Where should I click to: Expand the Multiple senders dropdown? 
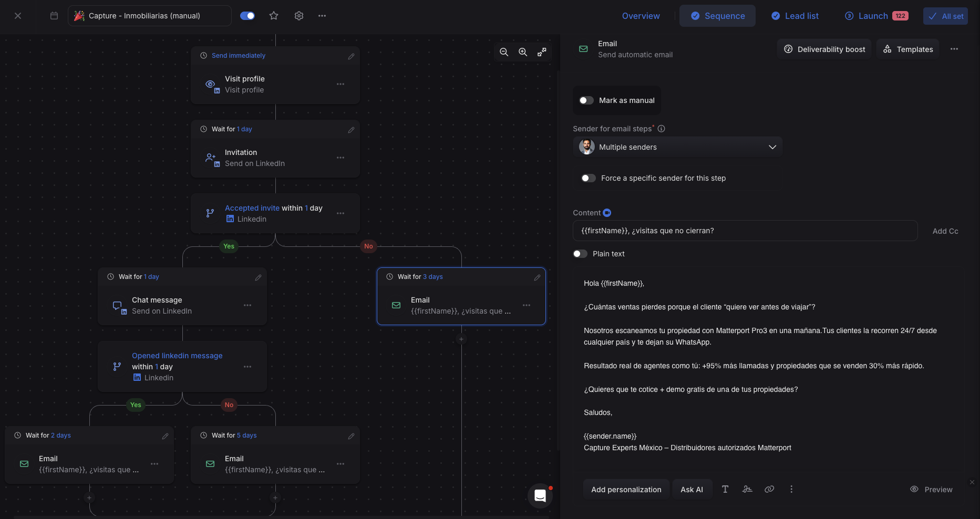coord(677,147)
